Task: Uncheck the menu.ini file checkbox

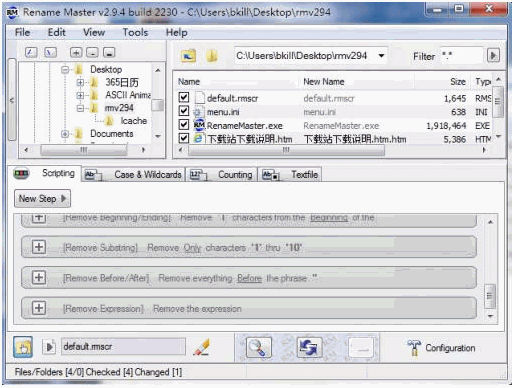Action: pyautogui.click(x=184, y=111)
